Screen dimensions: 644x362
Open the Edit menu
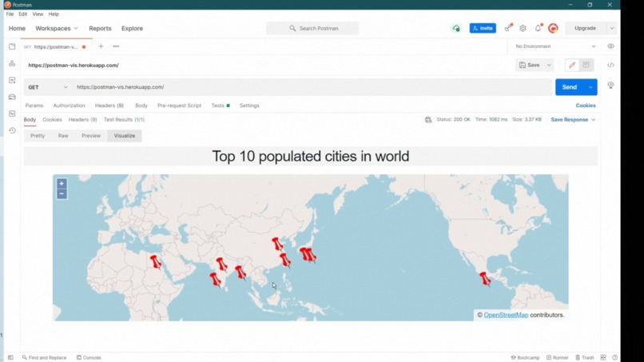[22, 14]
